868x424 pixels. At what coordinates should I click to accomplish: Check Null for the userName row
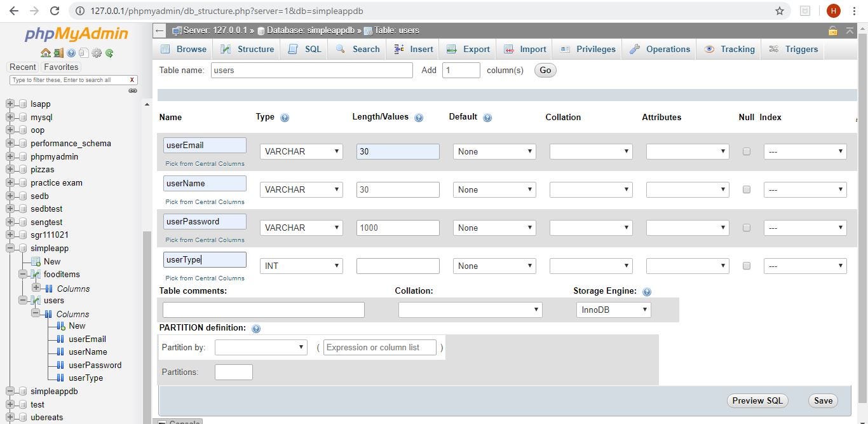click(x=747, y=189)
